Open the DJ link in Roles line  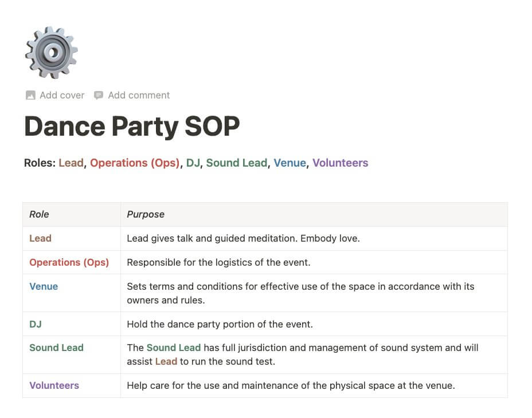point(193,163)
